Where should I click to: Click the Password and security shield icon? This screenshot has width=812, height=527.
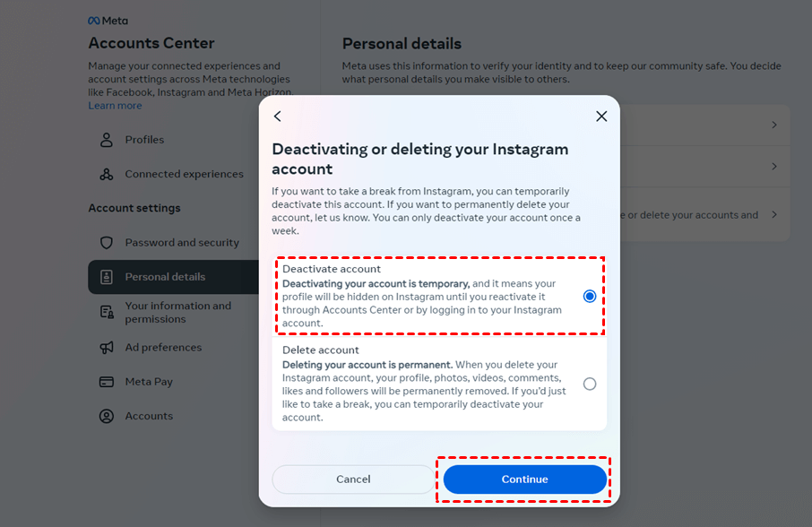pyautogui.click(x=107, y=243)
